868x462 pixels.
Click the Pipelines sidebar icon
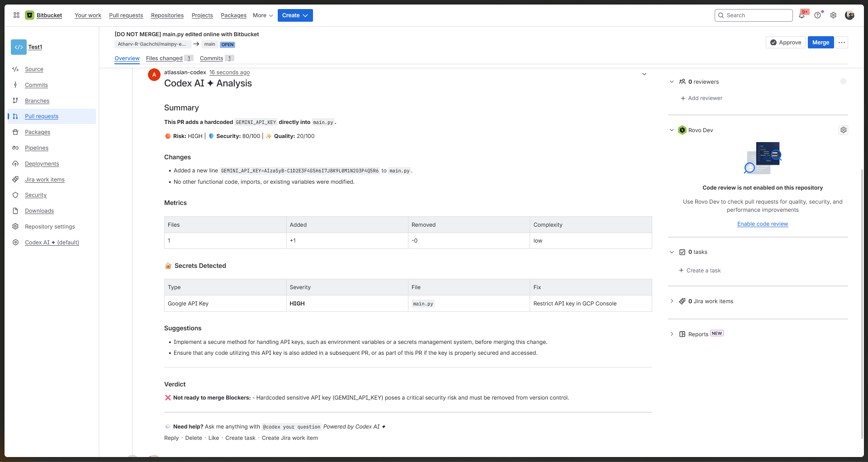tap(15, 148)
